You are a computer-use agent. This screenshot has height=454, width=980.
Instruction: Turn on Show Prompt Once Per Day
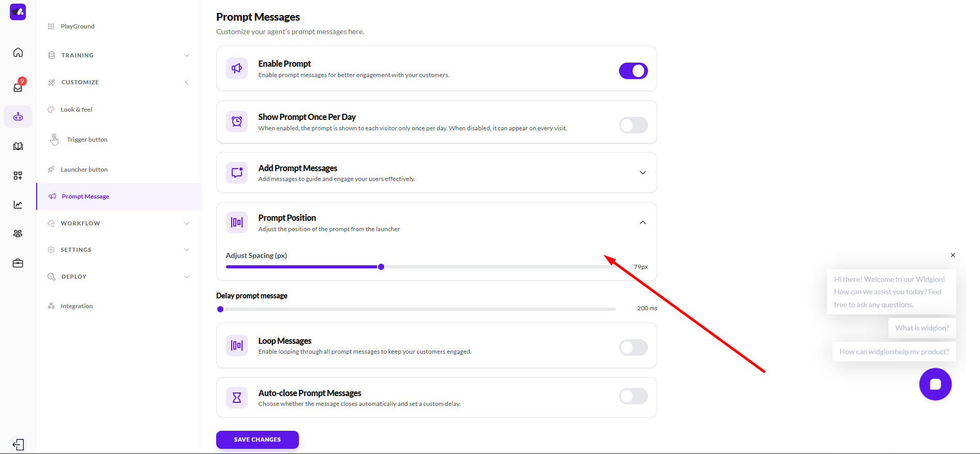[633, 125]
